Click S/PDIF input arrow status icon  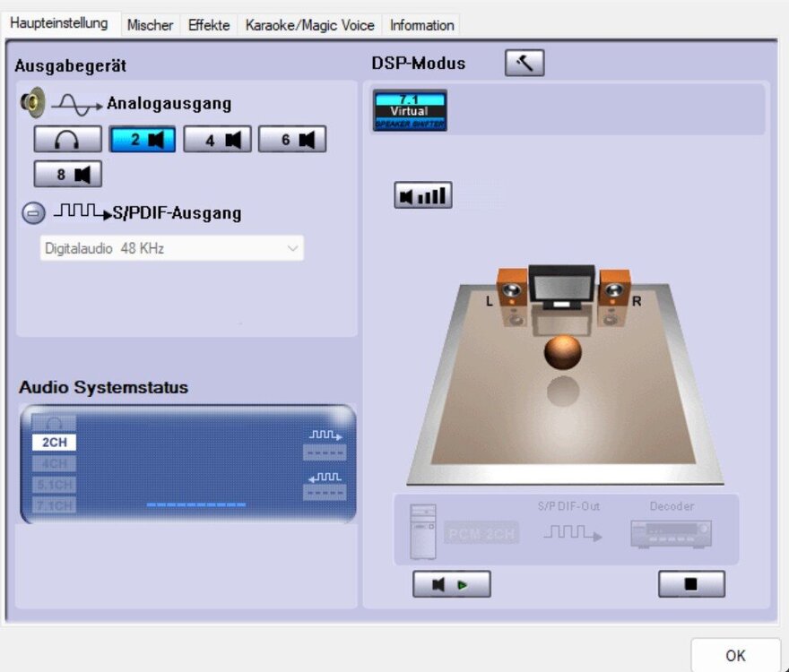tap(325, 477)
